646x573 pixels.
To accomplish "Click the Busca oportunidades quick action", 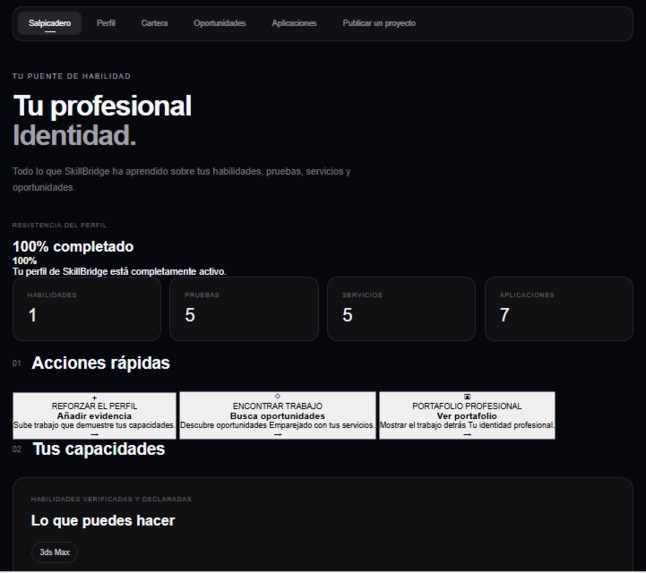I will (x=277, y=416).
